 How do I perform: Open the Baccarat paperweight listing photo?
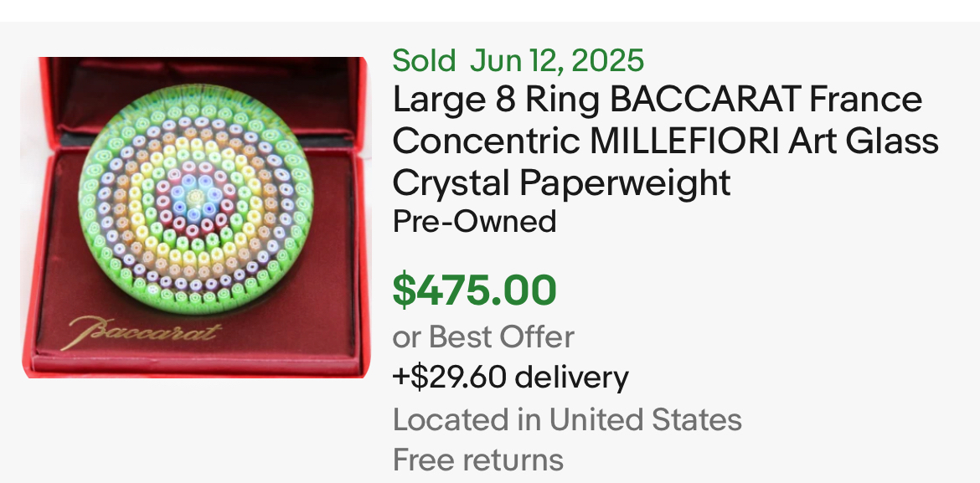(194, 217)
